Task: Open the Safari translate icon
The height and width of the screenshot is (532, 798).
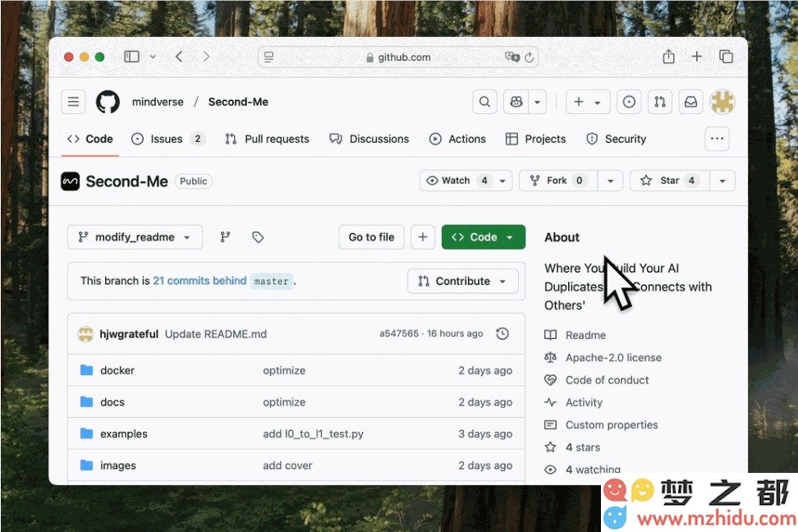Action: tap(512, 57)
